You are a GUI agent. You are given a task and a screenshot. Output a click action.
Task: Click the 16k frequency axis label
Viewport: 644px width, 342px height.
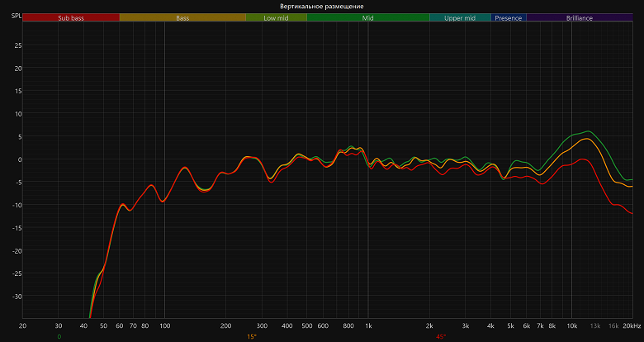coord(613,326)
